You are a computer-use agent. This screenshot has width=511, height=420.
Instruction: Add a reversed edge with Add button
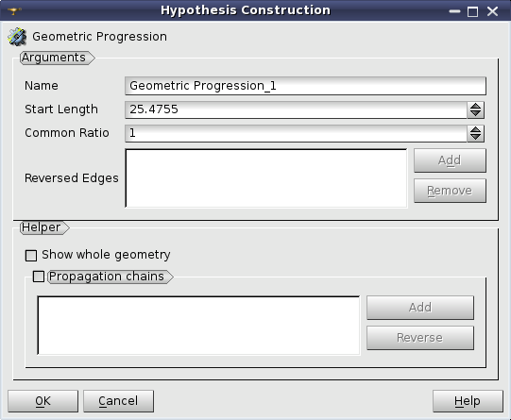[450, 160]
